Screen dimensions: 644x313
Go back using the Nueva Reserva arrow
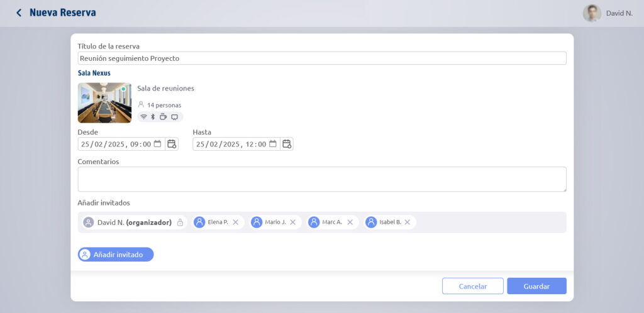coord(18,13)
